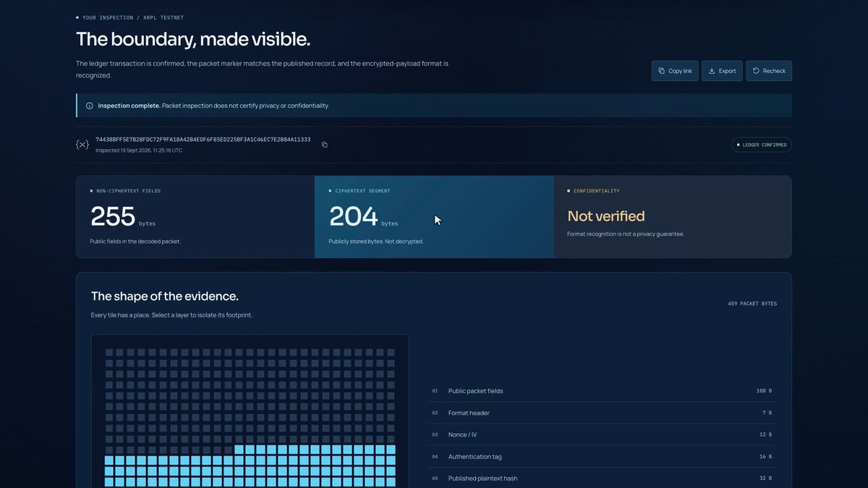
Task: Click the 32 B size value
Action: pyautogui.click(x=766, y=479)
